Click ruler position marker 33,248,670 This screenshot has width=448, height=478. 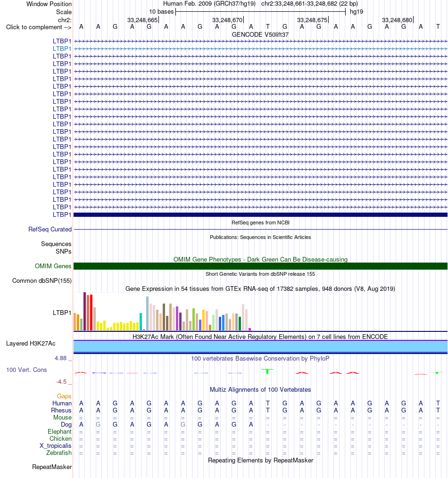(227, 20)
